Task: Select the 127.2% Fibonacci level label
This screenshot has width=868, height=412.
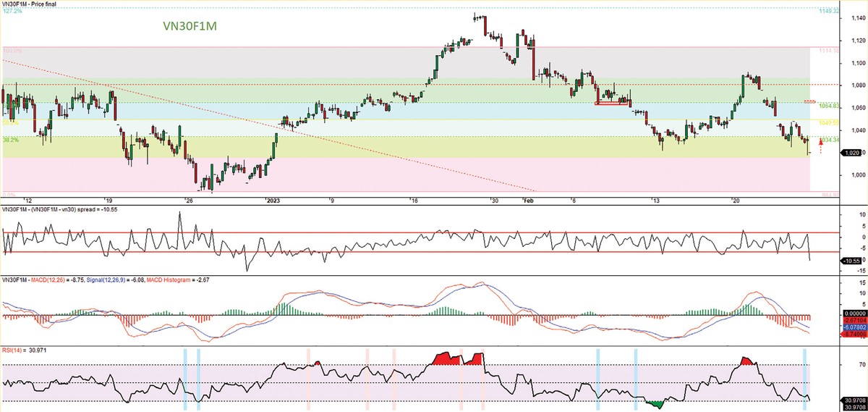Action: coord(11,12)
